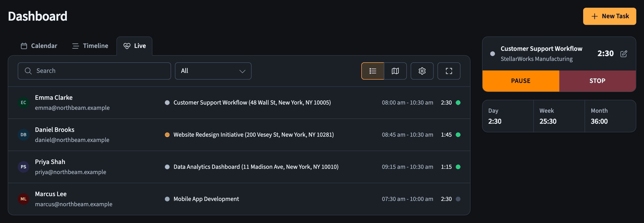This screenshot has width=644, height=223.
Task: Click Daniel Brooks' name
Action: point(55,130)
